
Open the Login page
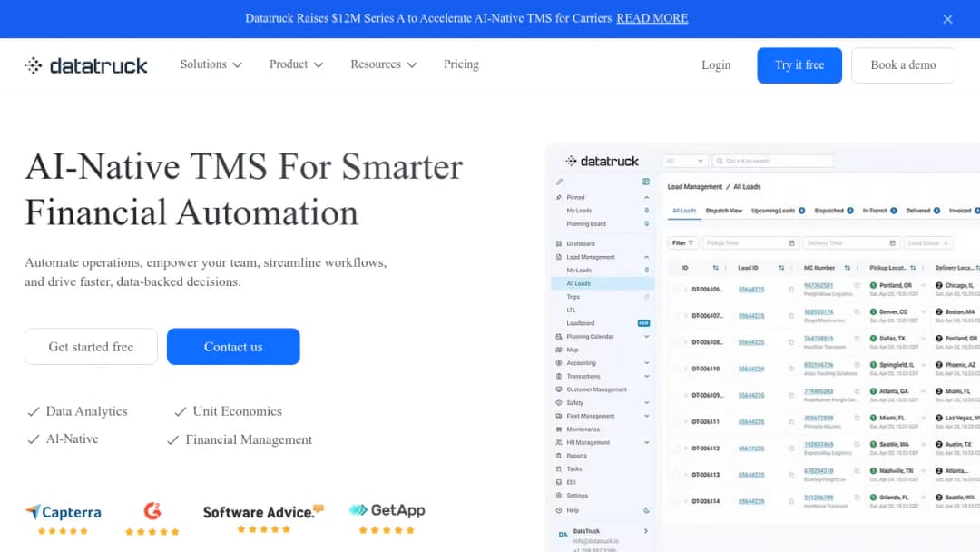pyautogui.click(x=716, y=65)
